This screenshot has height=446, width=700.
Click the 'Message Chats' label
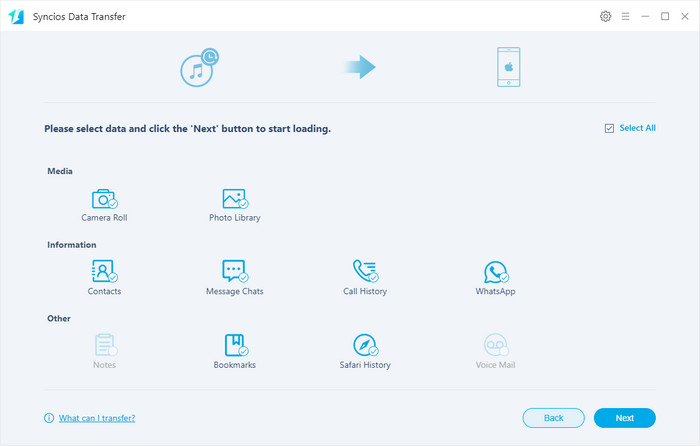click(235, 292)
